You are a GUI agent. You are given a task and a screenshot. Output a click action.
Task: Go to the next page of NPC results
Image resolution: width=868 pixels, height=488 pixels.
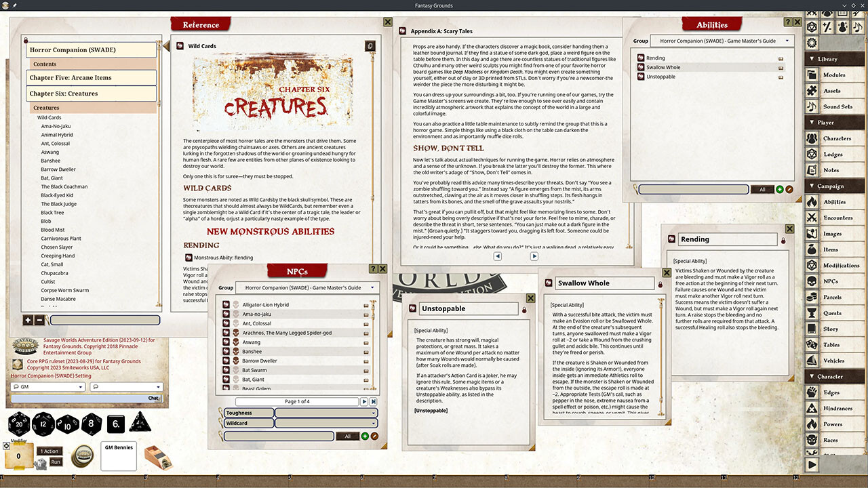pos(366,401)
